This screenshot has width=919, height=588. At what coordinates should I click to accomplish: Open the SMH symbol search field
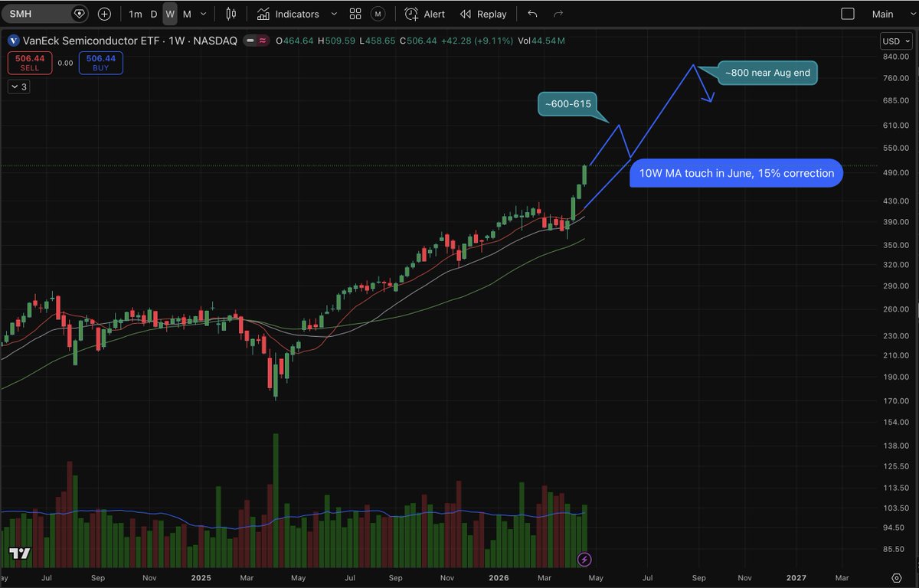(44, 14)
